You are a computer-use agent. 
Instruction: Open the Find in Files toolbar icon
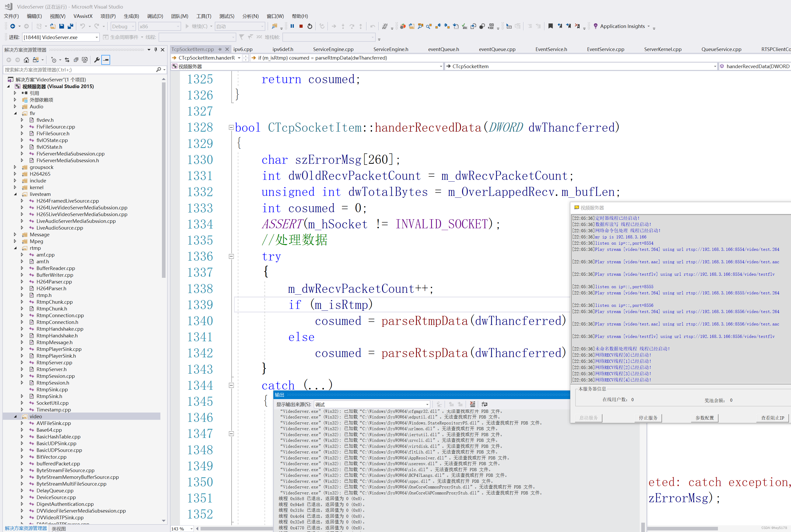pyautogui.click(x=274, y=26)
